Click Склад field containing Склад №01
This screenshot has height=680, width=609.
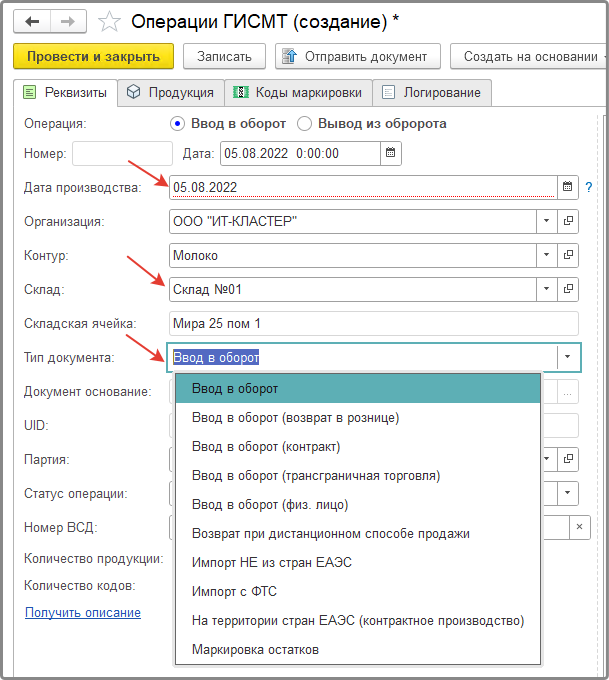(353, 289)
